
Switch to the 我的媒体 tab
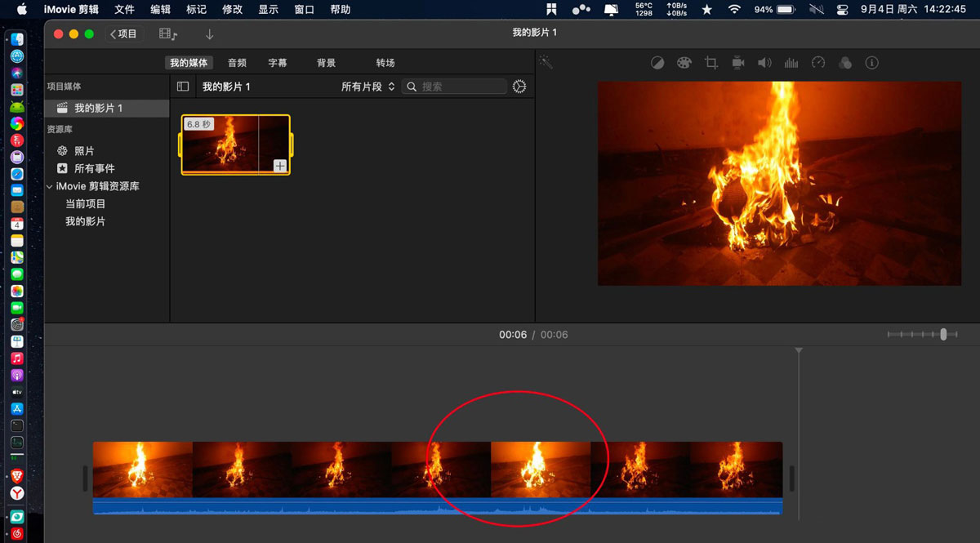click(189, 63)
